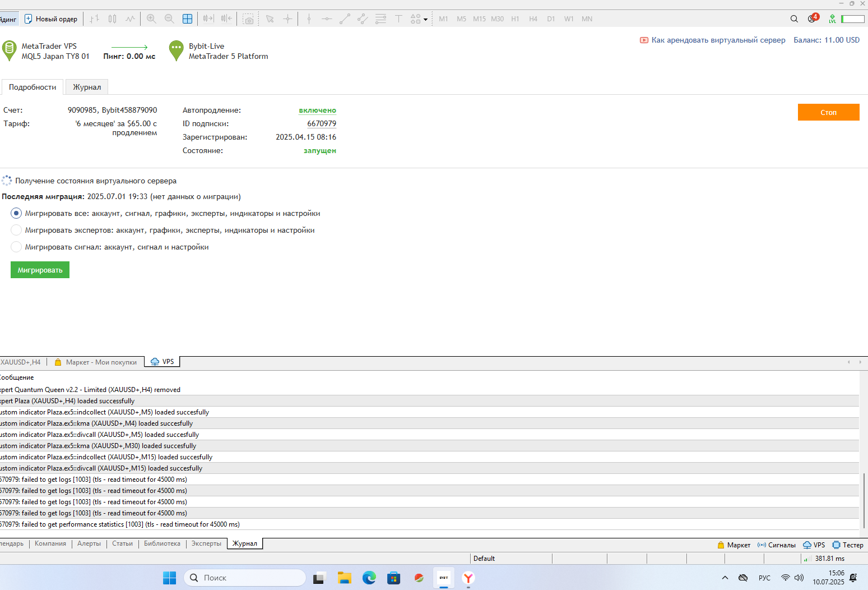Viewport: 868px width, 590px height.
Task: Click the New Order button
Action: [51, 19]
